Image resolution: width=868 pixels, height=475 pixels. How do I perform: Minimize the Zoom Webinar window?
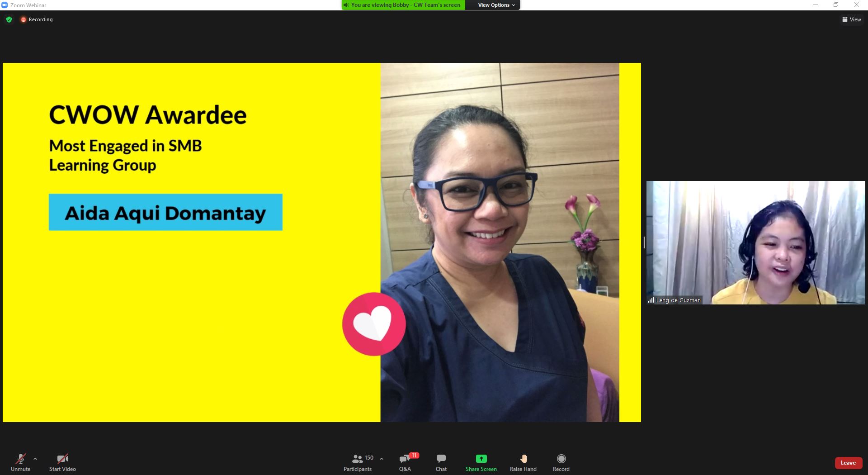point(816,5)
